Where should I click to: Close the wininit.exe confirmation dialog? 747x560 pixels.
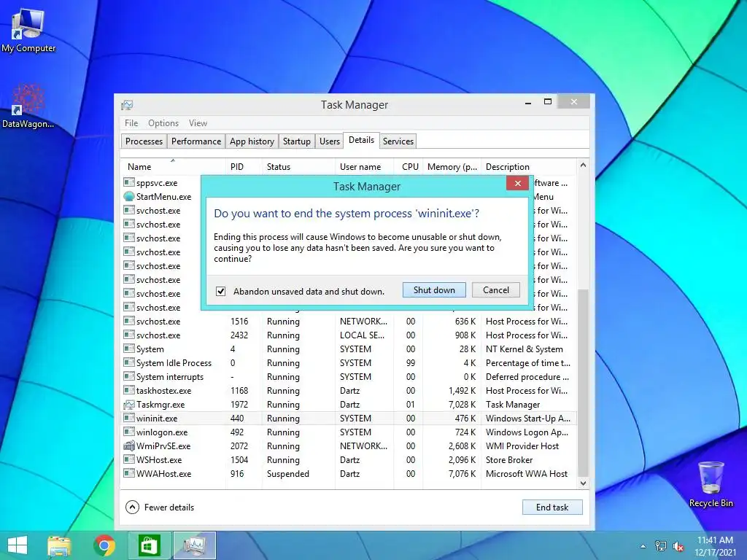coord(517,183)
